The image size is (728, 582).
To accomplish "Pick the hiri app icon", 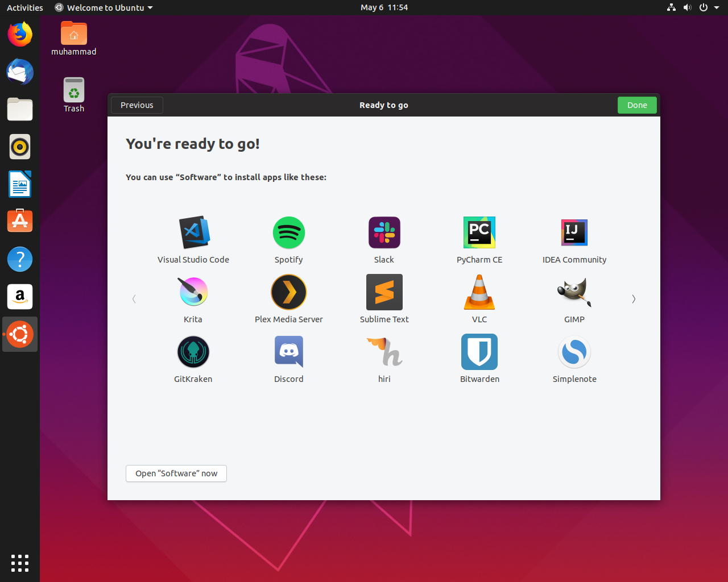I will [384, 352].
